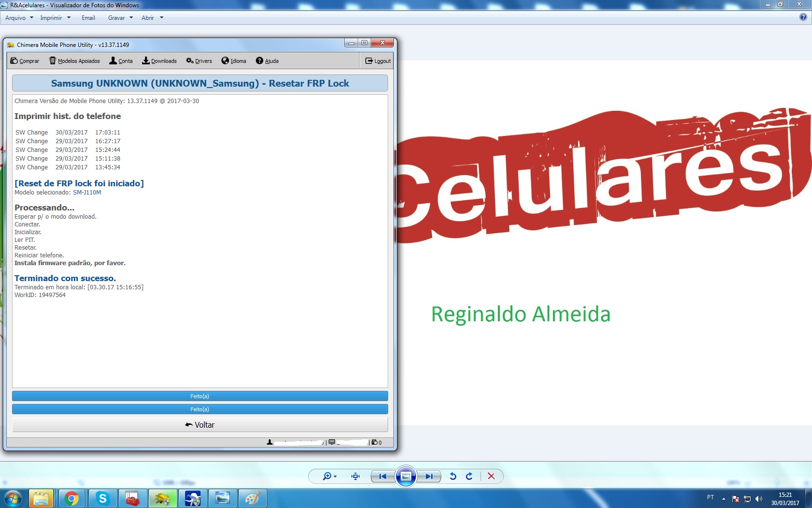Image resolution: width=812 pixels, height=508 pixels.
Task: Click the volume speaker tray icon
Action: [759, 499]
